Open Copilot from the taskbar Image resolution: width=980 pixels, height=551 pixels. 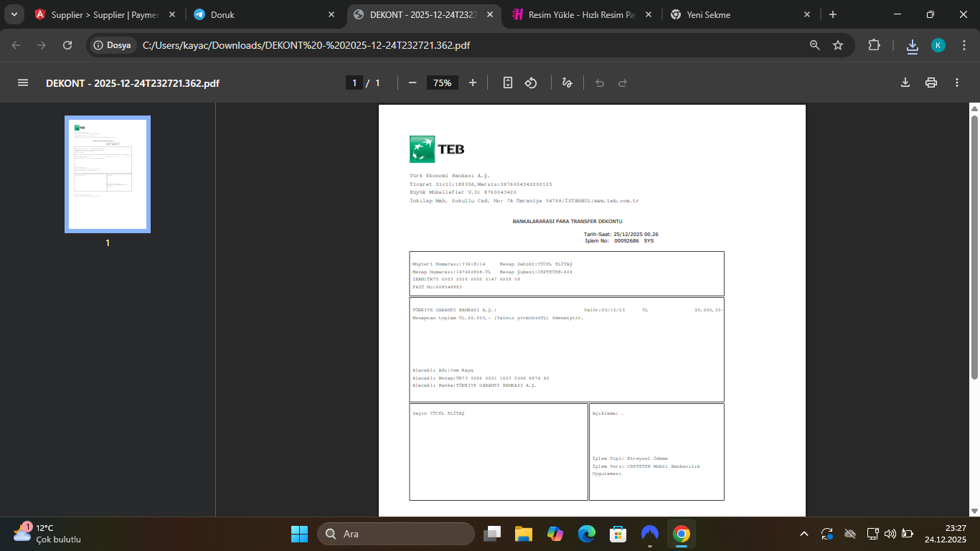click(x=555, y=534)
